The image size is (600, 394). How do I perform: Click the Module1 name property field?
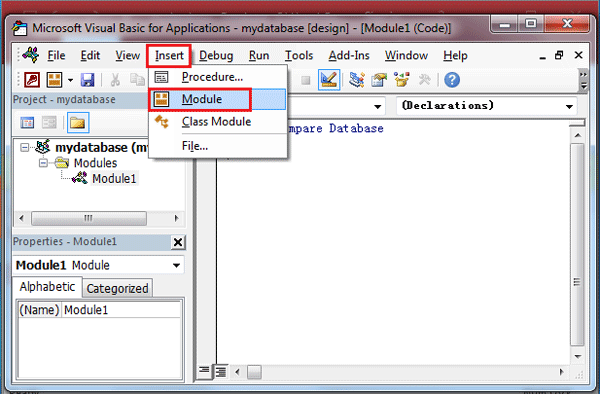[122, 310]
